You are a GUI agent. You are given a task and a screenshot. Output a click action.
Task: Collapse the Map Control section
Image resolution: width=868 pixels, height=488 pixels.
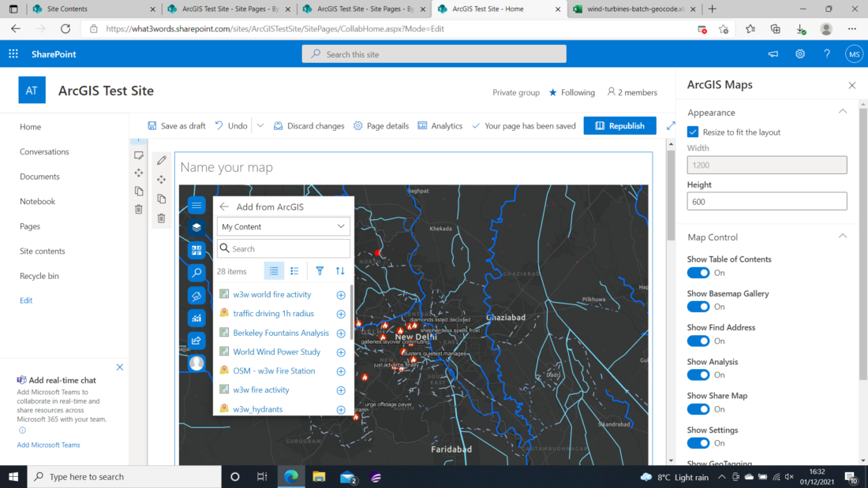pos(842,237)
